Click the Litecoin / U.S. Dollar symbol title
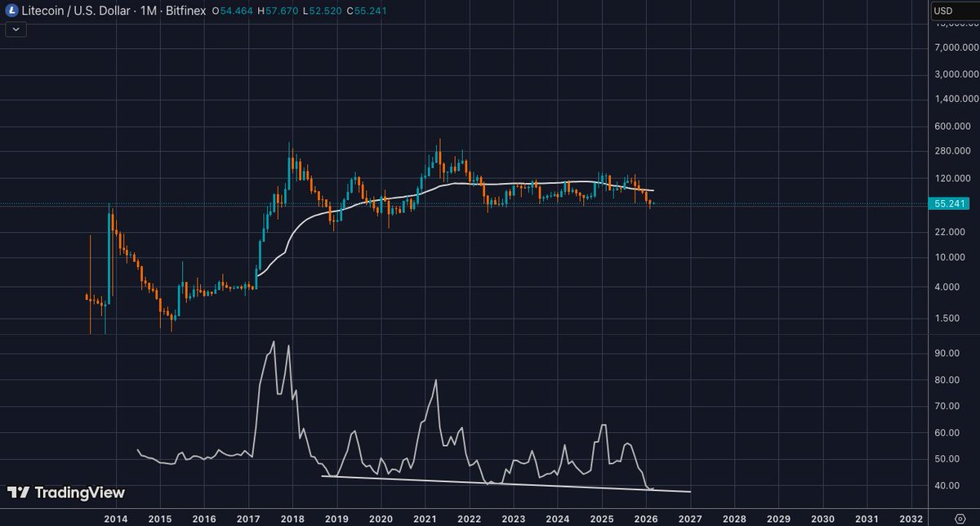Screen dimensions: 980x526 click(76, 11)
